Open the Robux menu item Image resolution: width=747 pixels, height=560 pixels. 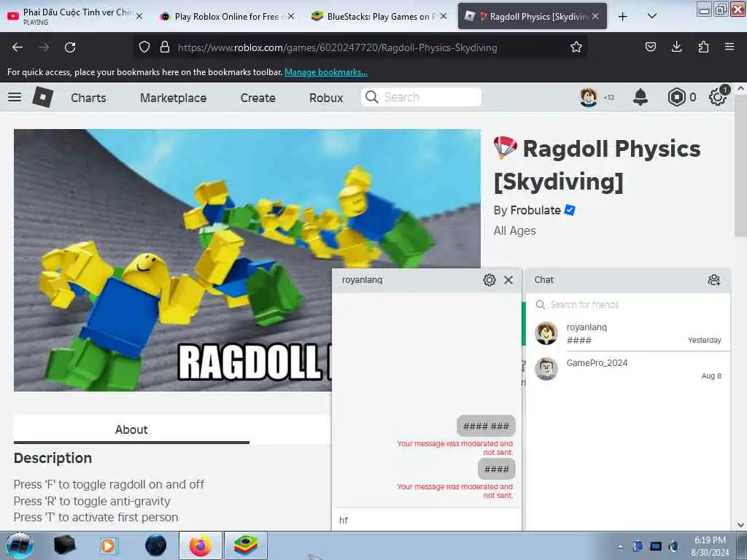coord(326,98)
